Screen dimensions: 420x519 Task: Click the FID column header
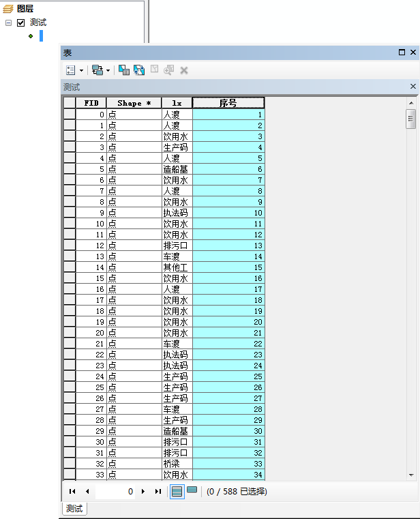point(91,103)
